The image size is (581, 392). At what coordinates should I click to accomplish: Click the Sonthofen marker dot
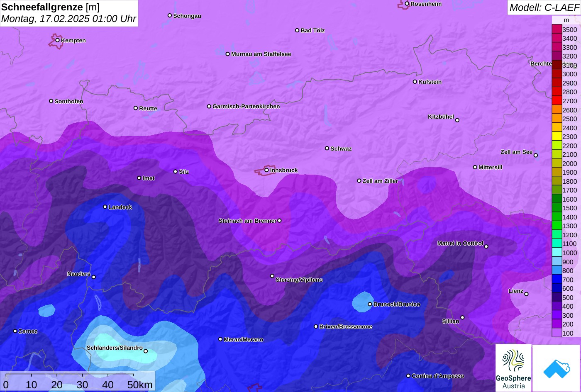point(51,101)
